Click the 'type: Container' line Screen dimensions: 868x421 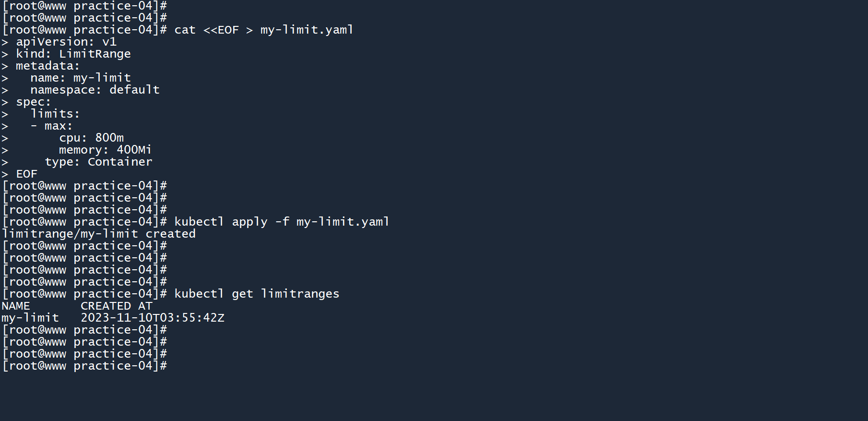[98, 162]
